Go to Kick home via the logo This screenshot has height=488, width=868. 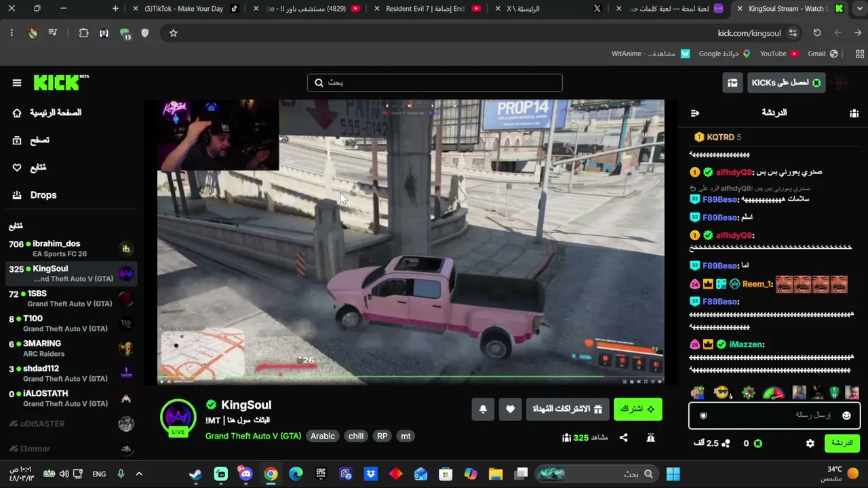click(61, 82)
